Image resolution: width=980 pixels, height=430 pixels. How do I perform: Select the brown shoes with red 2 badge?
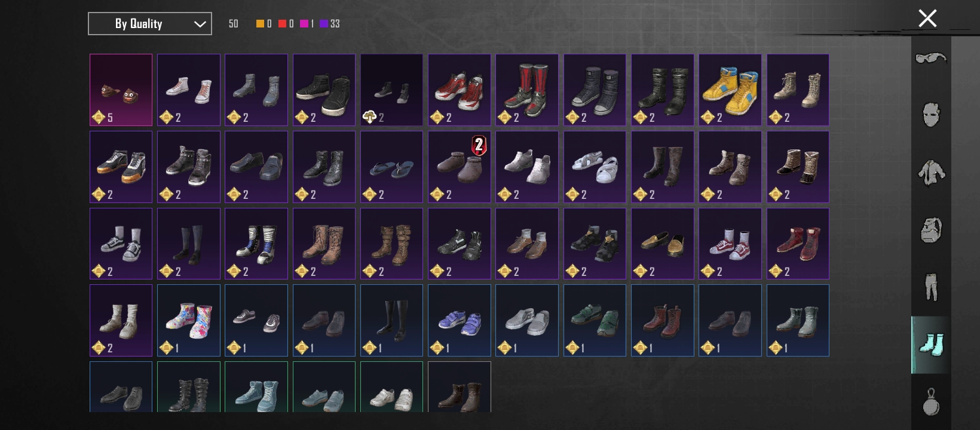click(460, 167)
